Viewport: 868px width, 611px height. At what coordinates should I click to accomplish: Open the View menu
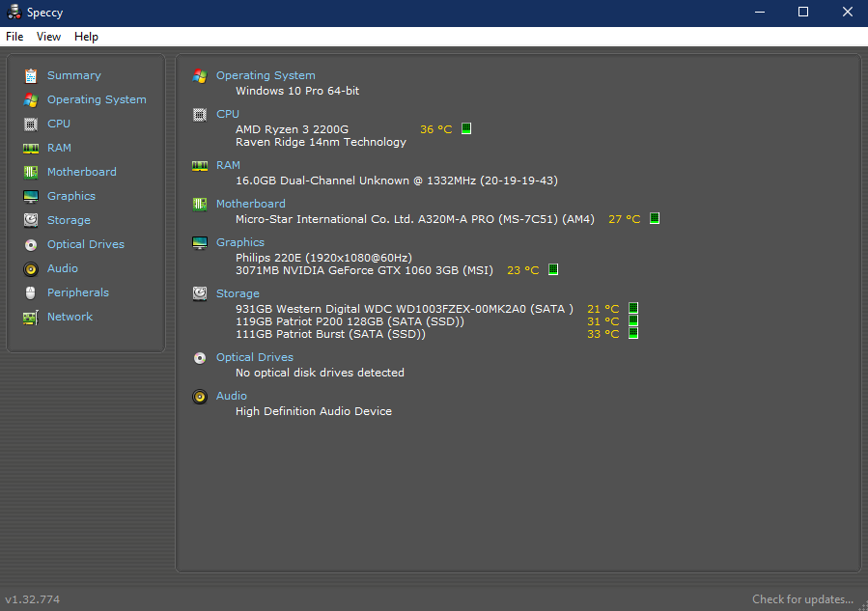[x=48, y=37]
